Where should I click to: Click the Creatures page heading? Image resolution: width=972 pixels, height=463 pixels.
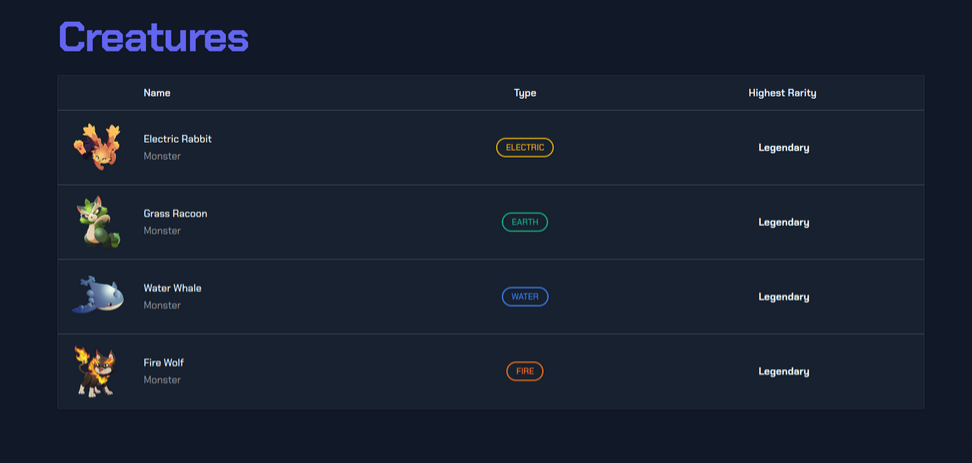click(x=153, y=37)
